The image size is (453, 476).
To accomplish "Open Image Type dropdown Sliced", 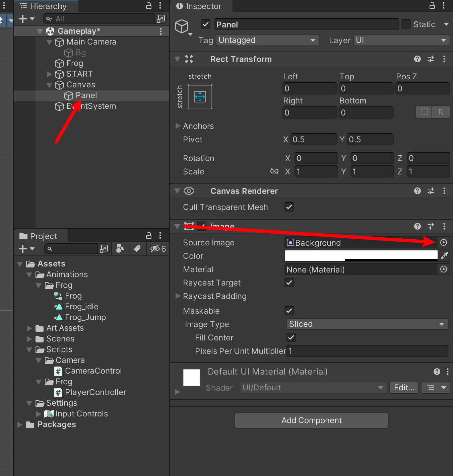I will click(367, 324).
